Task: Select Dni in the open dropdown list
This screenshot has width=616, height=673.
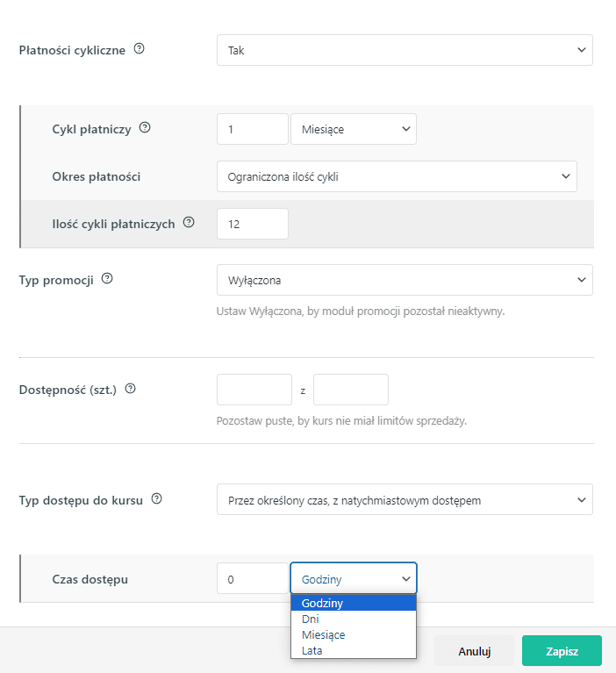Action: click(354, 619)
